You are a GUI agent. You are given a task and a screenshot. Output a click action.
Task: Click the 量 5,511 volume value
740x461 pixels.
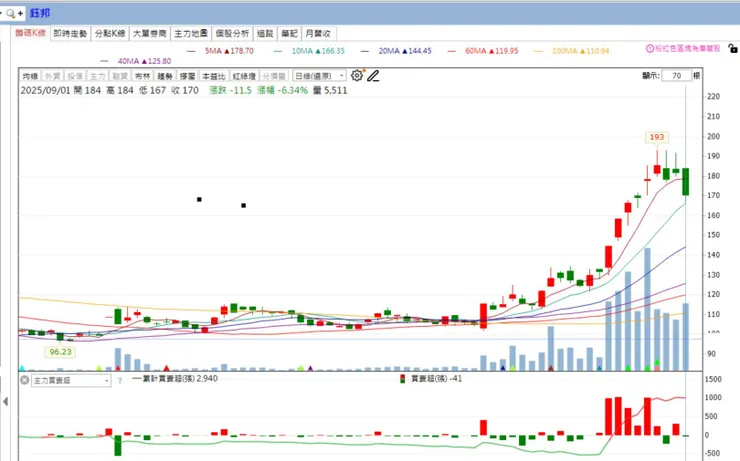pos(330,90)
